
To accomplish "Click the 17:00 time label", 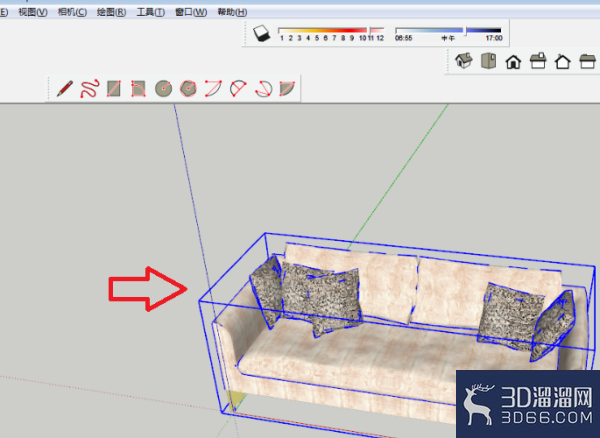I will (494, 38).
